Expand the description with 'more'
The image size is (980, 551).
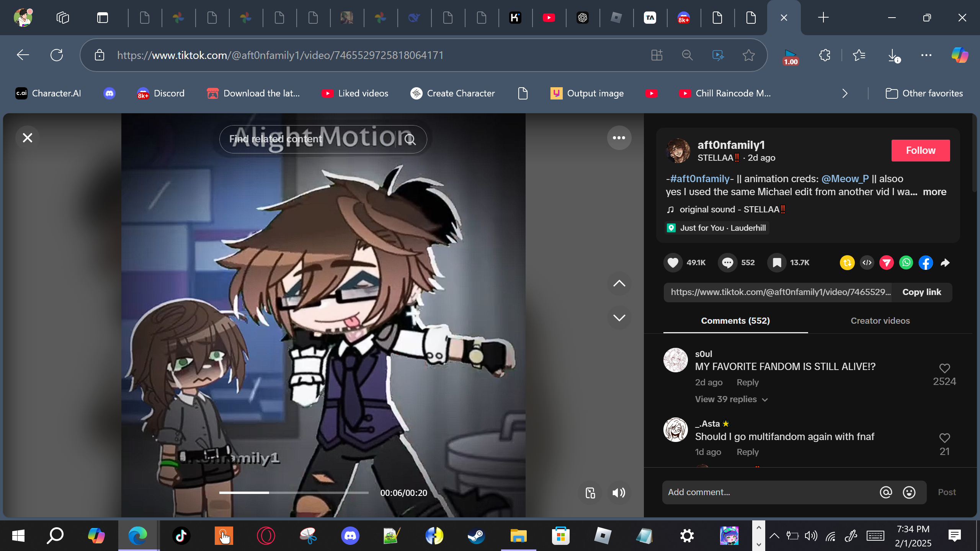pos(934,192)
